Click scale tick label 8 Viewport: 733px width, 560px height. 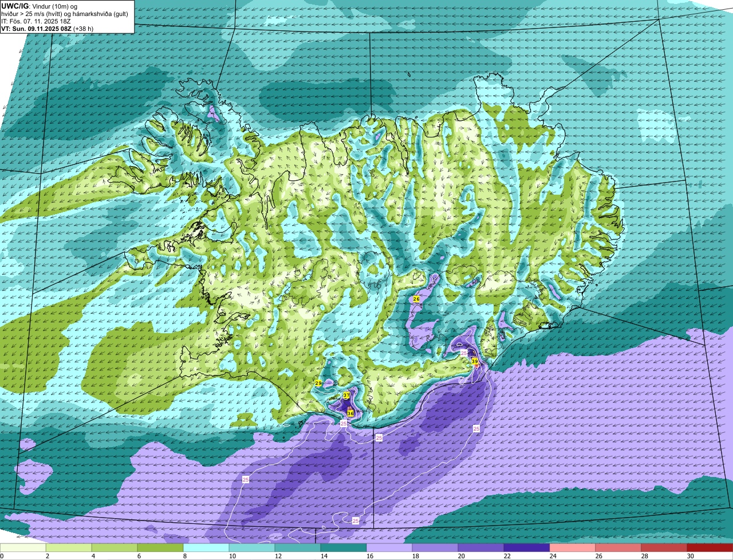184,556
